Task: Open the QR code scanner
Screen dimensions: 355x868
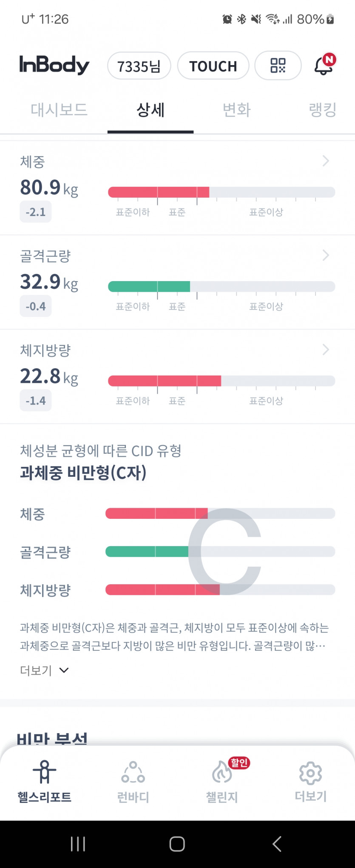Action: click(278, 65)
